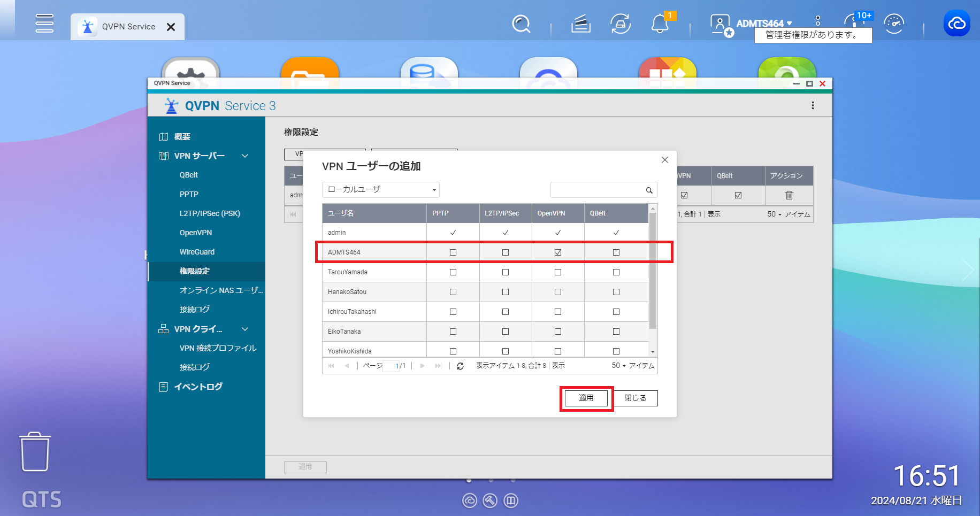The height and width of the screenshot is (516, 980).
Task: Click the feedback icon in bottom dock
Action: (511, 500)
